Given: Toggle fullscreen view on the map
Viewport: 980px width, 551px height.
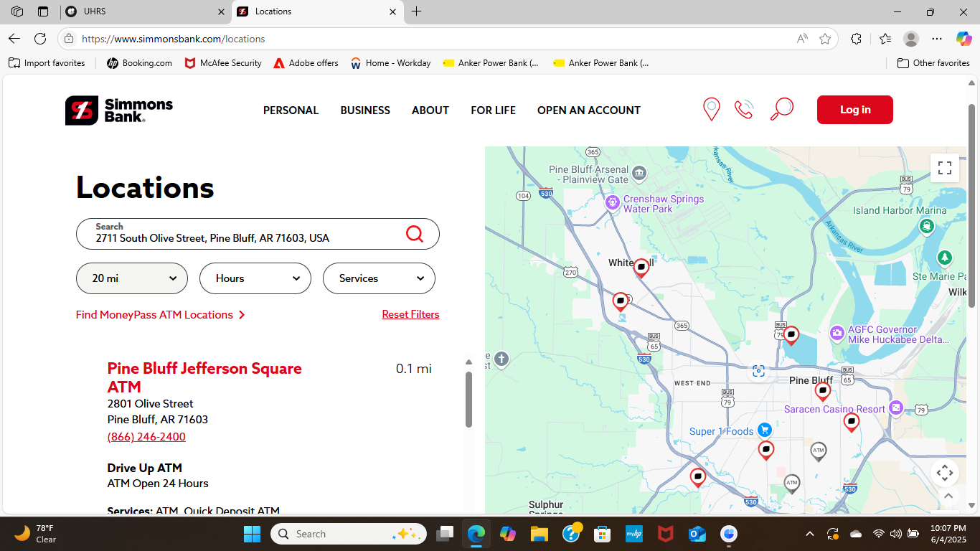Looking at the screenshot, I should click(x=945, y=168).
